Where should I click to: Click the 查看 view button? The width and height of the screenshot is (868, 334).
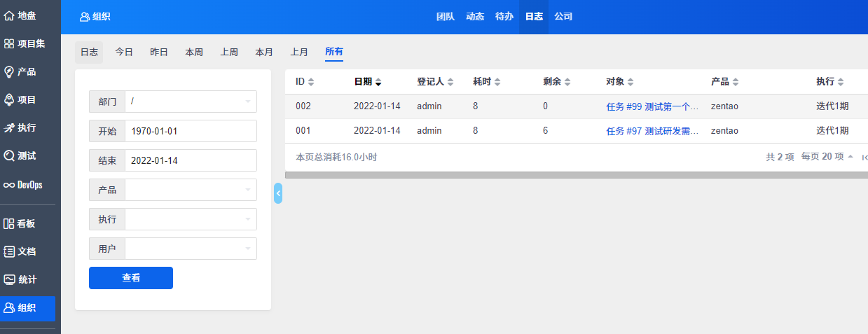coord(131,278)
